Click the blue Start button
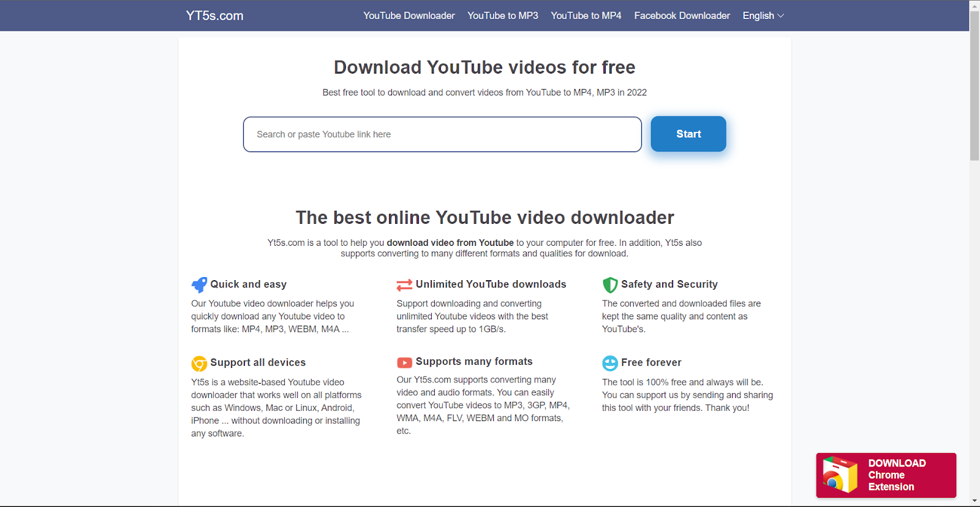 [x=688, y=134]
